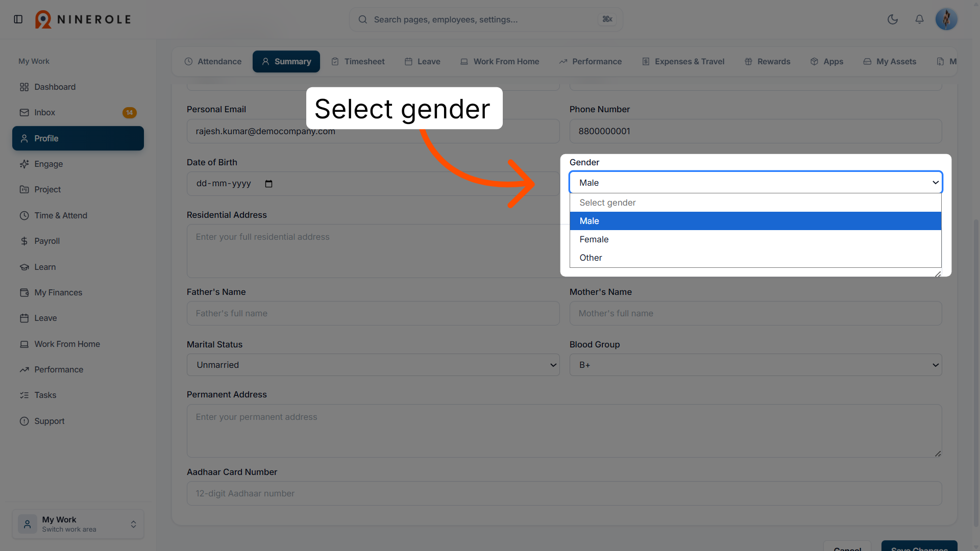
Task: Select the Leave tab in top bar
Action: (x=423, y=61)
